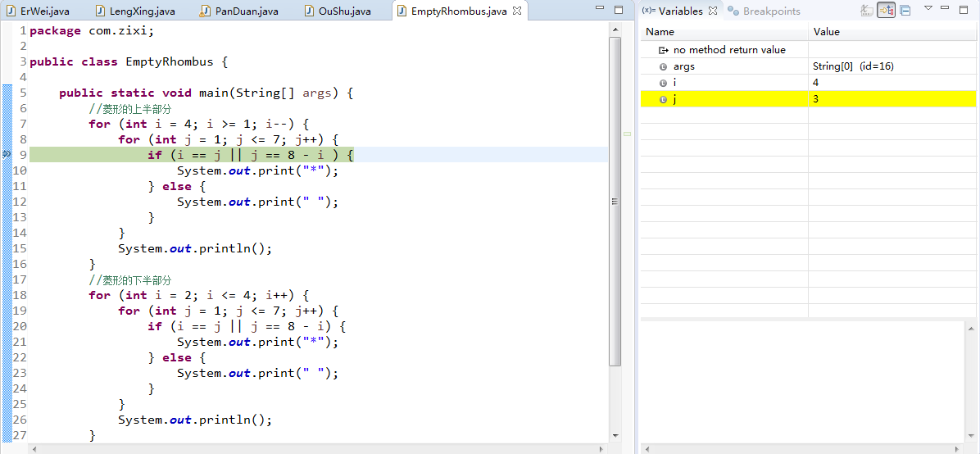
Task: Select highlighted variable j row
Action: tap(808, 99)
